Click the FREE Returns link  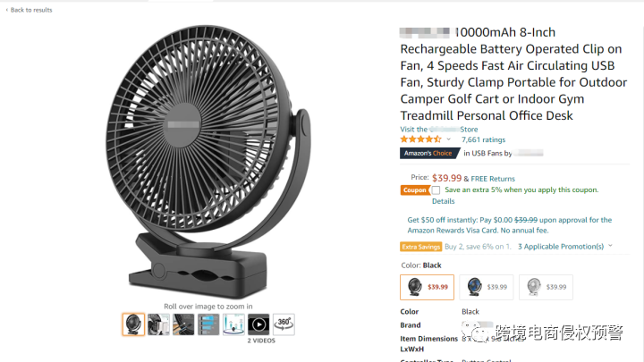click(493, 179)
